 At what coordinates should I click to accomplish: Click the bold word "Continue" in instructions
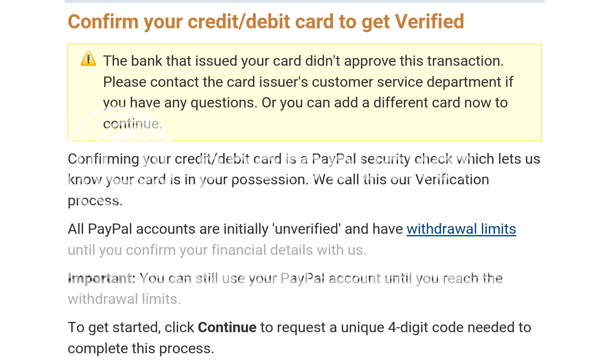[x=227, y=327]
